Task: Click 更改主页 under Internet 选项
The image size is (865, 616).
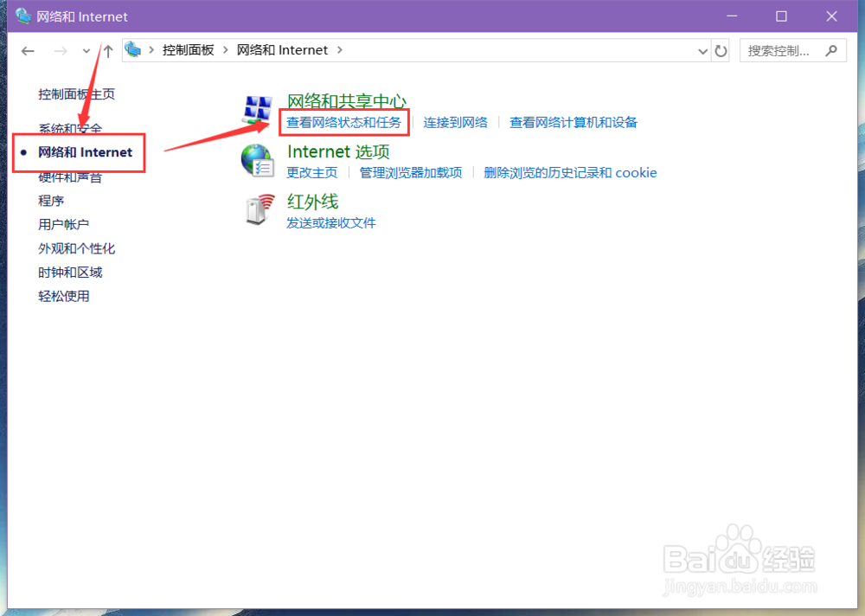Action: tap(312, 172)
